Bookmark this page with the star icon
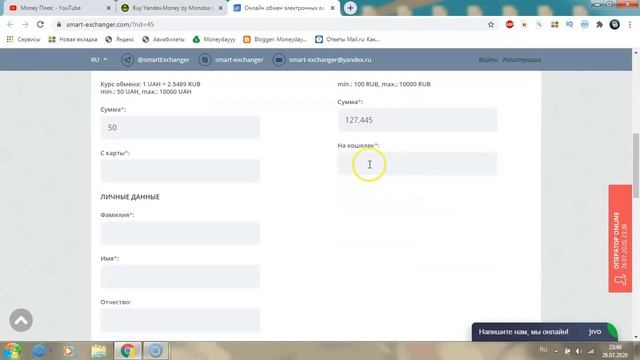This screenshot has height=360, width=640. [491, 24]
